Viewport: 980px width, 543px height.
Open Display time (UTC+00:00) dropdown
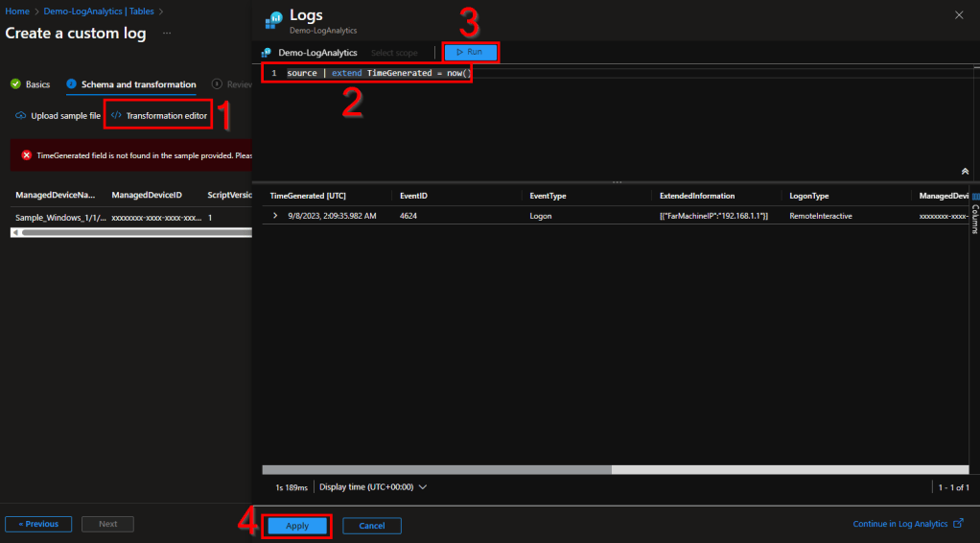pos(373,487)
